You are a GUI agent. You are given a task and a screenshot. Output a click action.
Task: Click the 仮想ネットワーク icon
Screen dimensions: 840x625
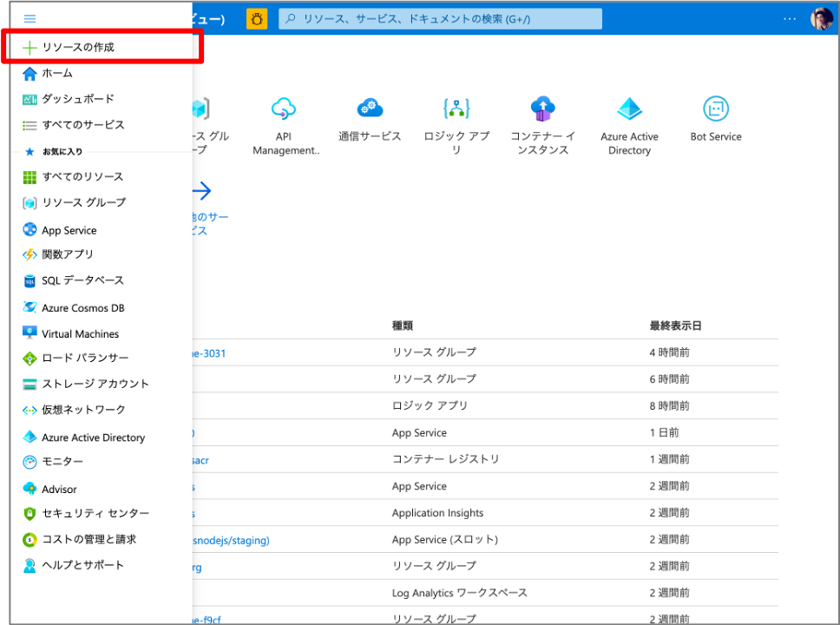(30, 410)
